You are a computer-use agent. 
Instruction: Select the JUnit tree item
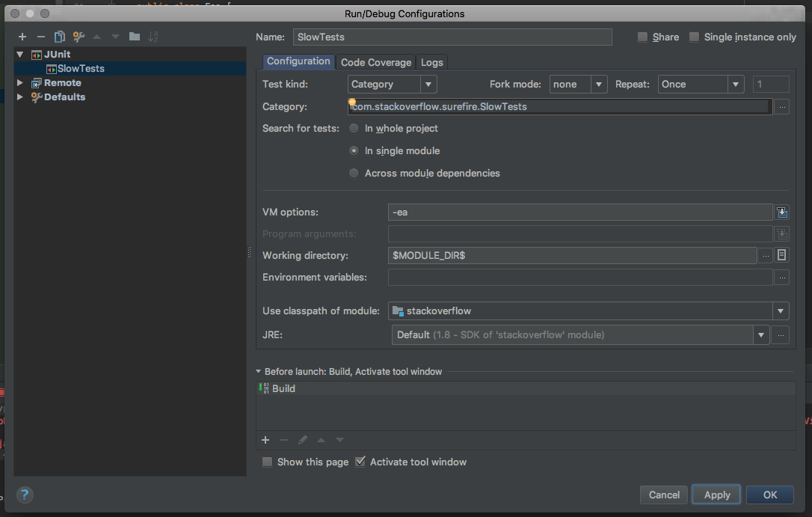pyautogui.click(x=57, y=55)
